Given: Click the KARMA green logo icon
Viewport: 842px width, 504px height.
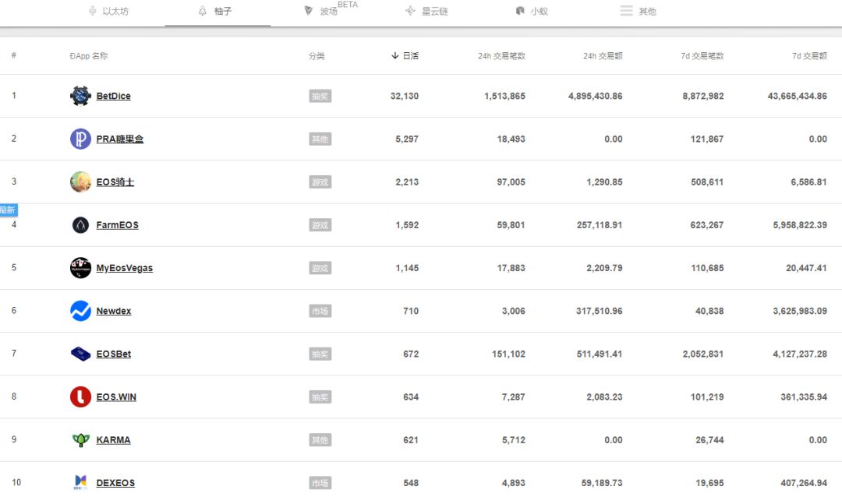Looking at the screenshot, I should (x=80, y=440).
